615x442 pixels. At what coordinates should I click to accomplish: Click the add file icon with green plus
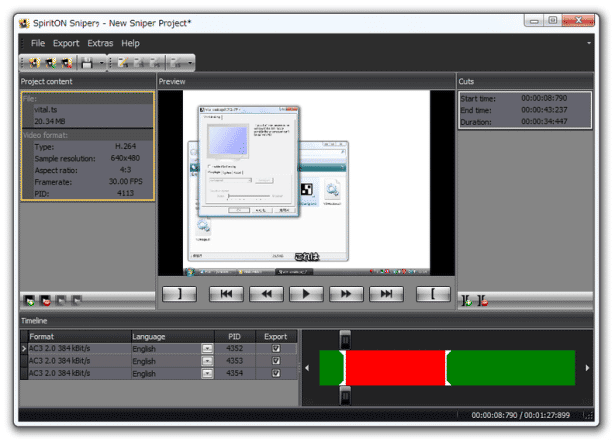point(29,301)
